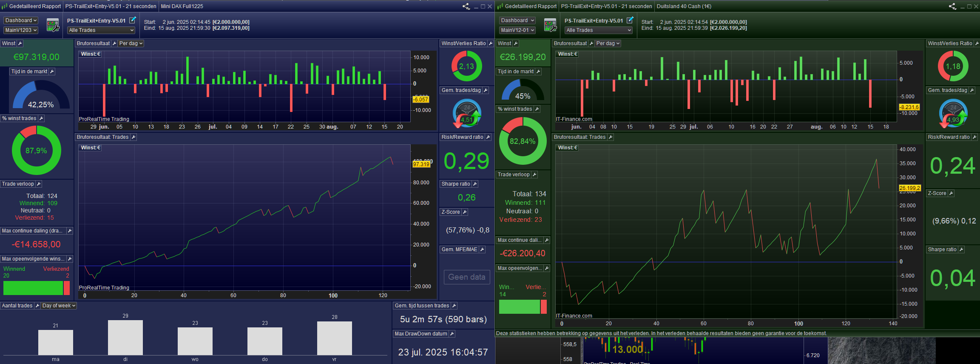Screen dimensions: 980x364
Task: Click the €97.319,00 profit value
Action: [37, 57]
